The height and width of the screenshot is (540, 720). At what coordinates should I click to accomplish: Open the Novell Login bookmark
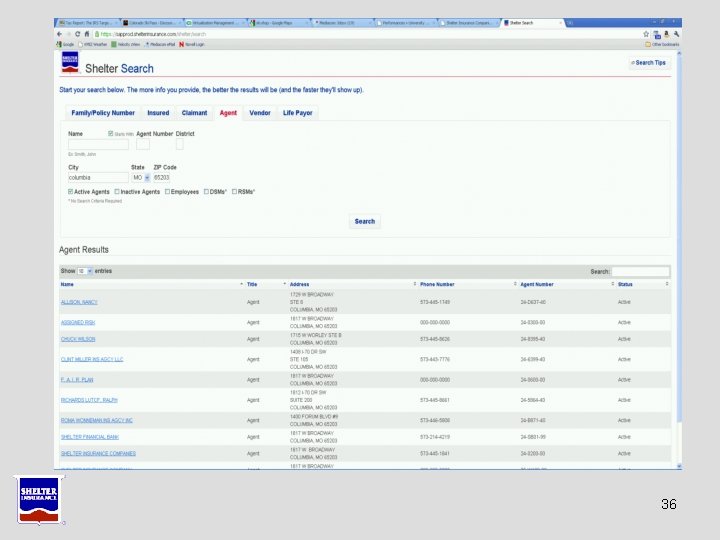coord(191,45)
